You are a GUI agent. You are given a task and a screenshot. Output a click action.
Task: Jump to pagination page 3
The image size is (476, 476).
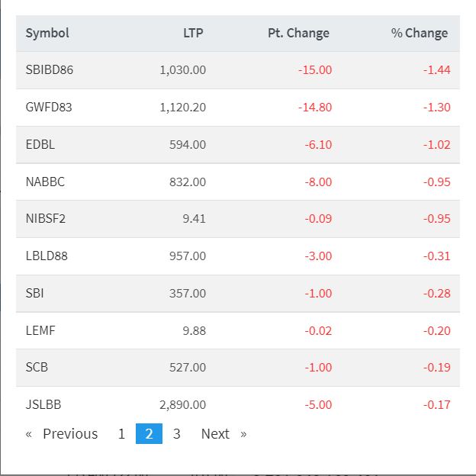[177, 434]
